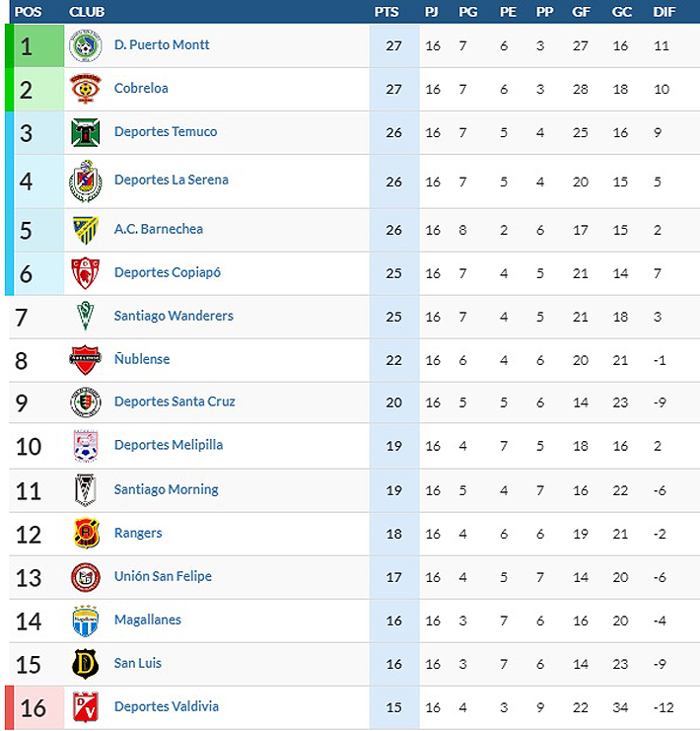Click the GF column header

(580, 12)
